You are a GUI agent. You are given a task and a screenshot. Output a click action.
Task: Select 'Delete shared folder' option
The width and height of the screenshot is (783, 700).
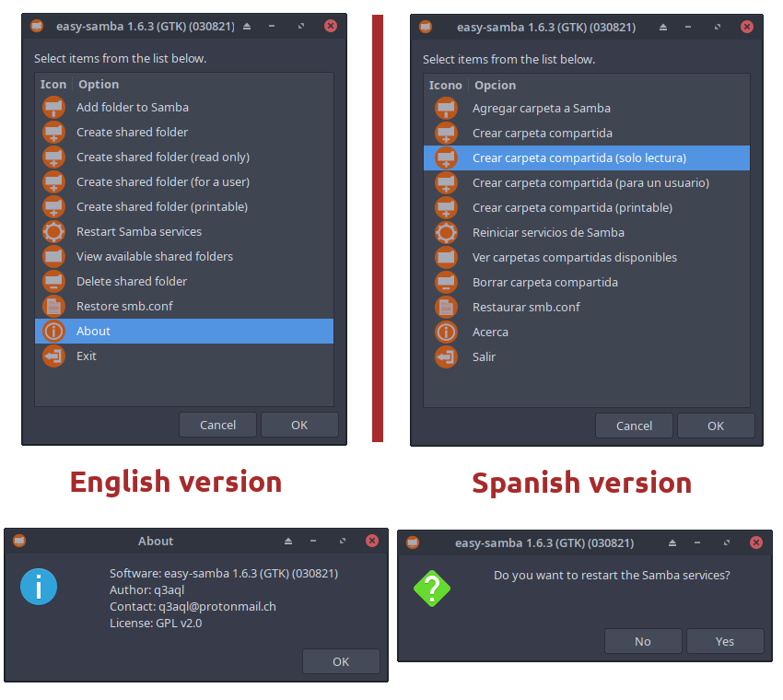click(x=184, y=282)
